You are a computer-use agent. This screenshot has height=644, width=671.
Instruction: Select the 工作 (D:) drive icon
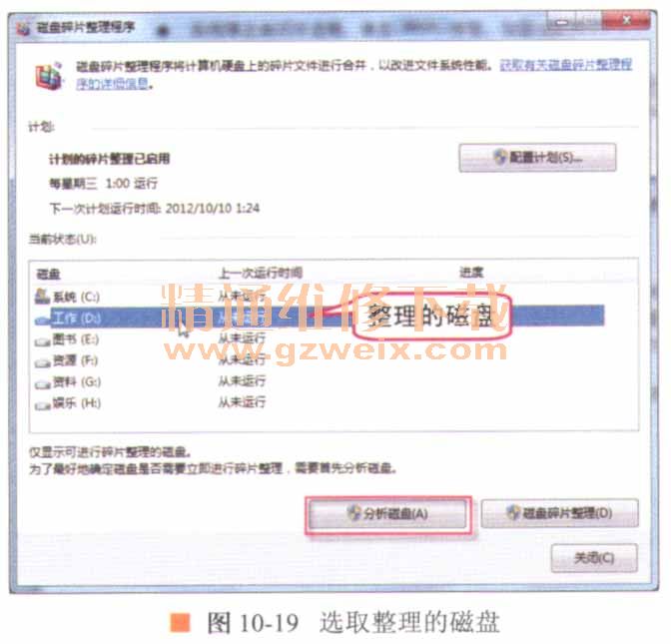42,320
